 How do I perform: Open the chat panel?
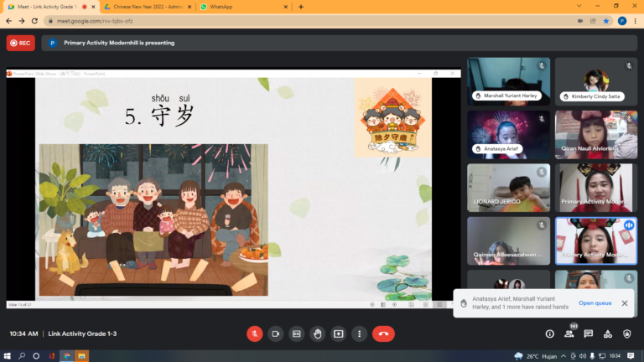[589, 334]
